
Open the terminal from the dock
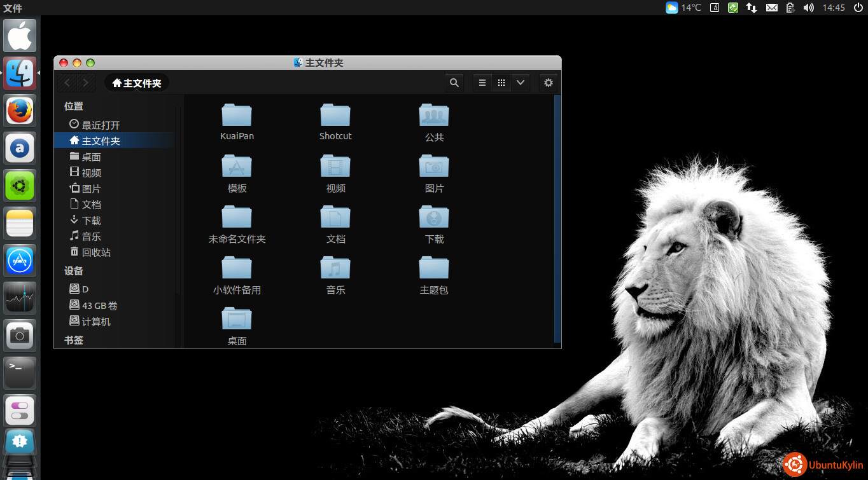coord(20,373)
